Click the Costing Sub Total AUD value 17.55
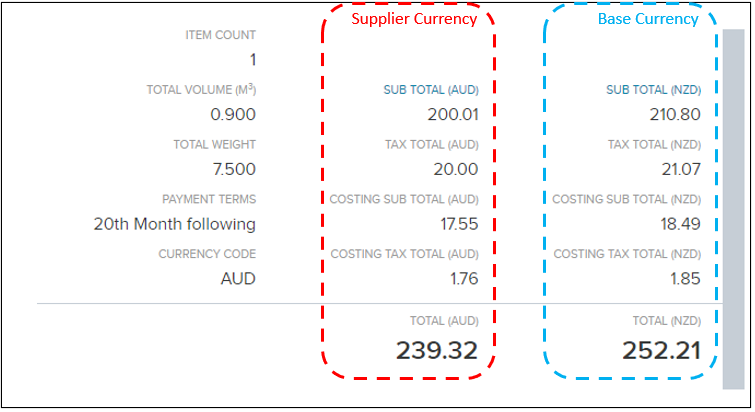755x412 pixels. (x=459, y=224)
